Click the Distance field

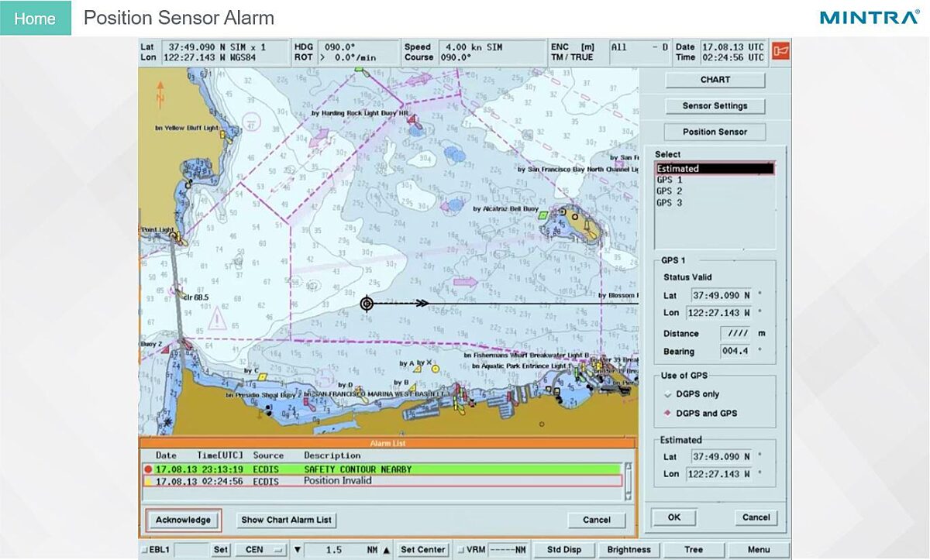point(735,334)
